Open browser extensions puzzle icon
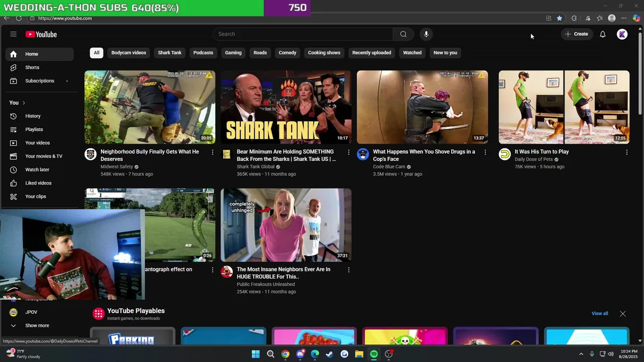 coord(574,18)
